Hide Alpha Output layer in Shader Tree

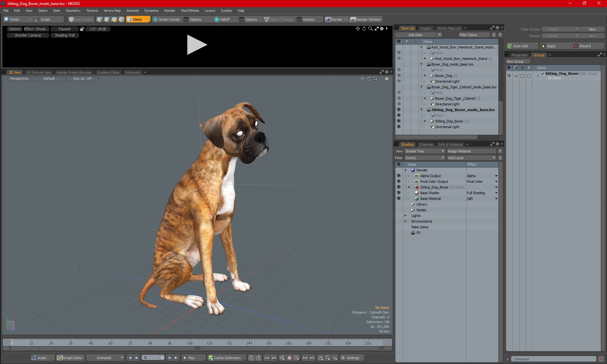pyautogui.click(x=399, y=176)
